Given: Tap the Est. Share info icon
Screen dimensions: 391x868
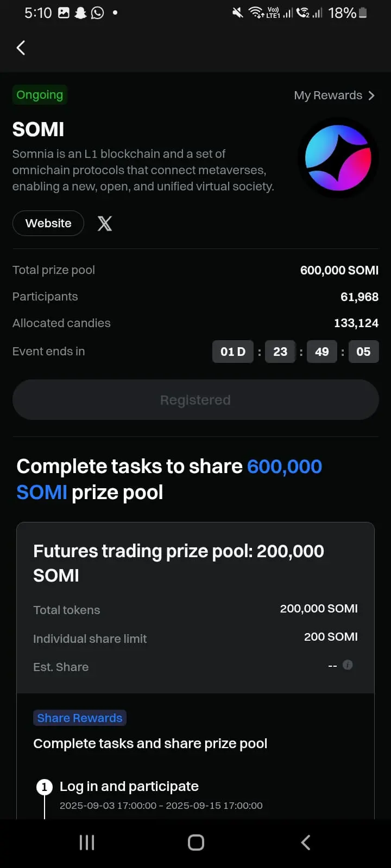Looking at the screenshot, I should (x=348, y=665).
